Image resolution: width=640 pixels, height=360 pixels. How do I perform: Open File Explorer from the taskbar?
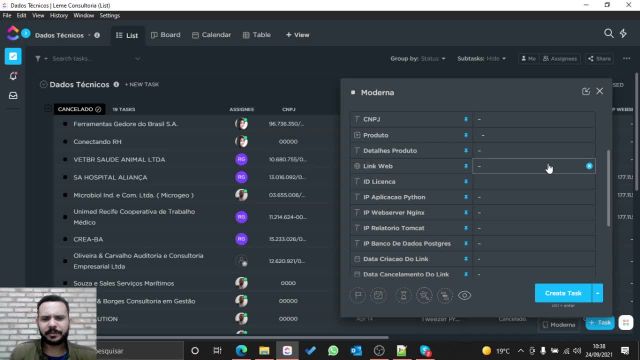pos(264,350)
